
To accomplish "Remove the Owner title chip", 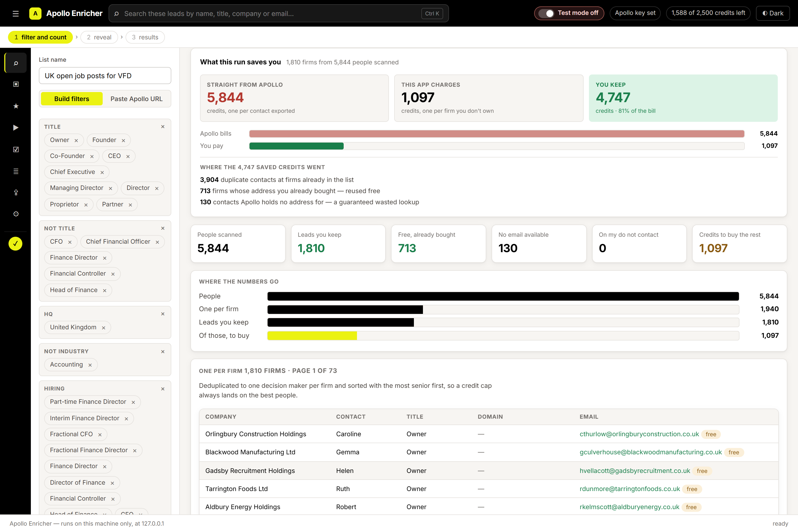I will (76, 140).
